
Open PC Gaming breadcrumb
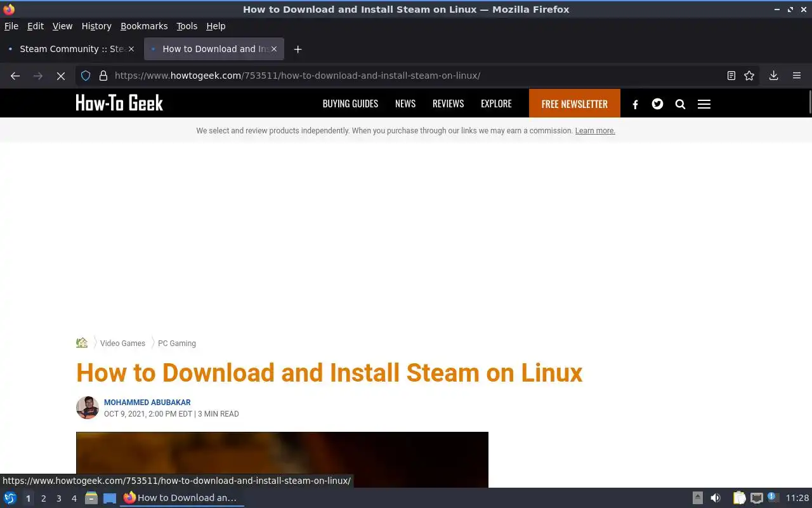(x=177, y=344)
